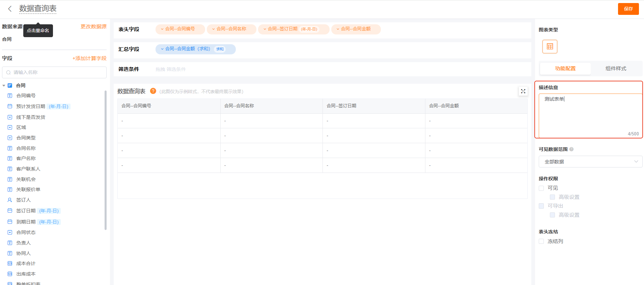644x285 pixels.
Task: Click the fullscreen expand icon on preview
Action: [523, 91]
